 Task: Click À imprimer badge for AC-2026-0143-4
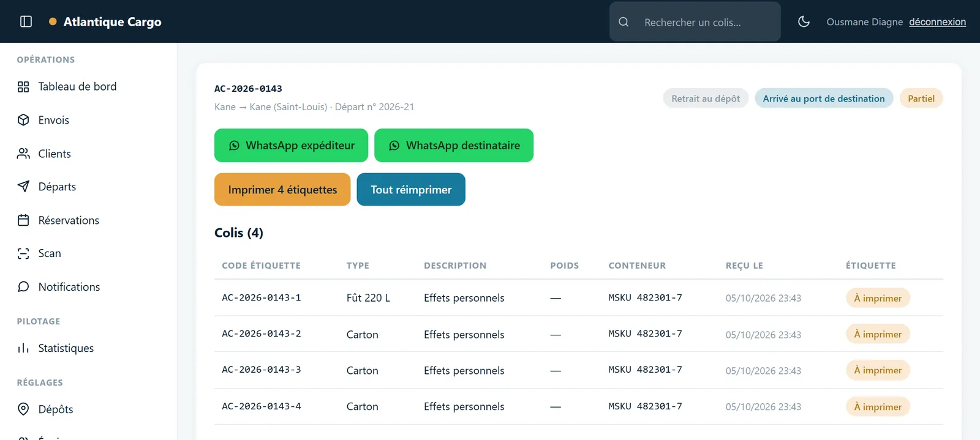(878, 407)
